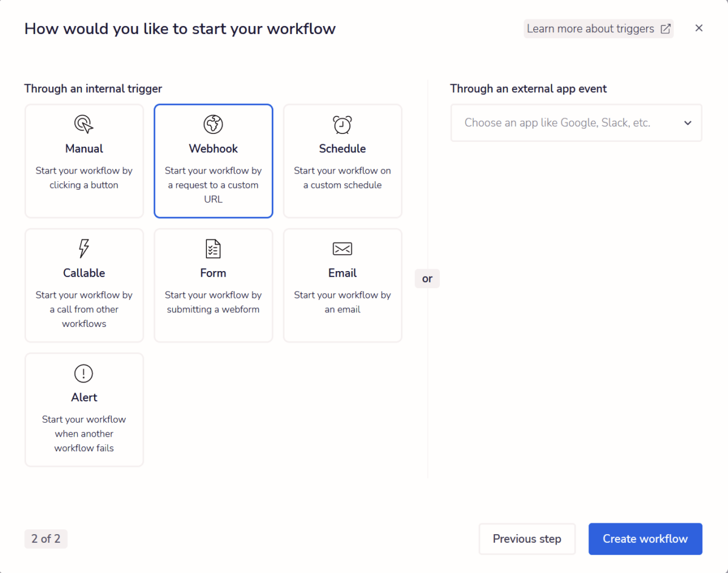Click the Form document icon

pos(213,248)
